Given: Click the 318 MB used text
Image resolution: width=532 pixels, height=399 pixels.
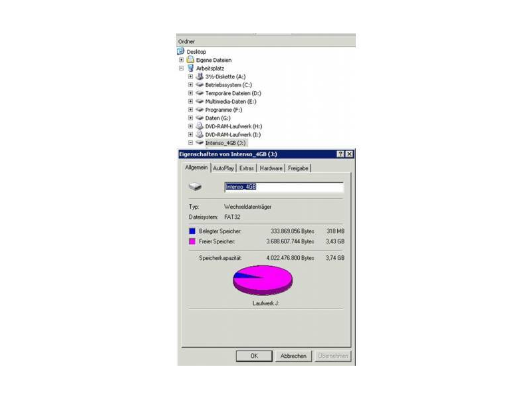Looking at the screenshot, I should coord(336,231).
